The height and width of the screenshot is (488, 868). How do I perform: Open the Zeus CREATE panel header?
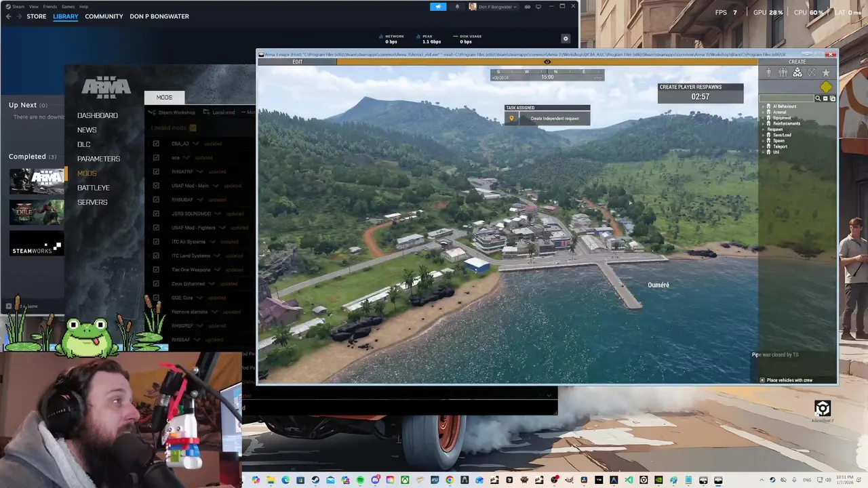click(797, 62)
